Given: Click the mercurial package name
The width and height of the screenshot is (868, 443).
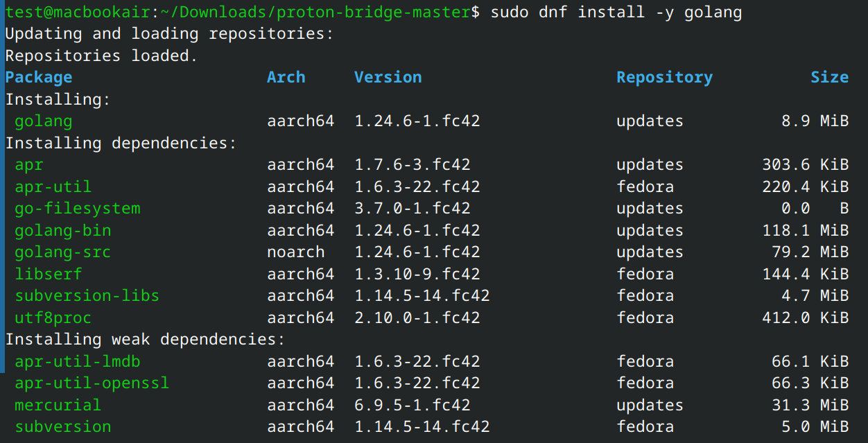Looking at the screenshot, I should tap(58, 406).
